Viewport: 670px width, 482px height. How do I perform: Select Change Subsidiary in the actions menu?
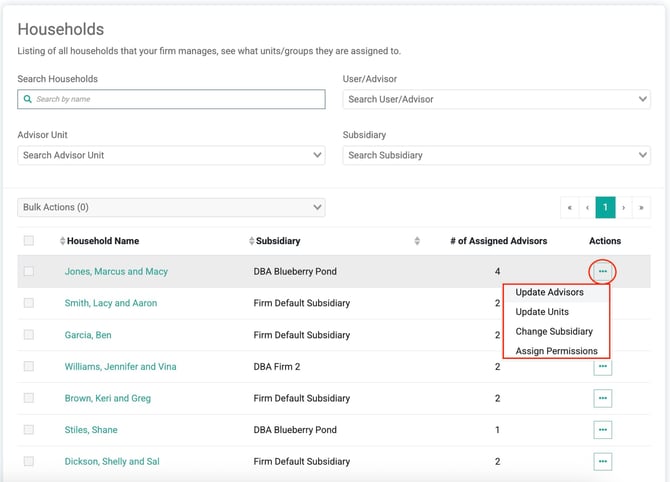click(x=554, y=331)
